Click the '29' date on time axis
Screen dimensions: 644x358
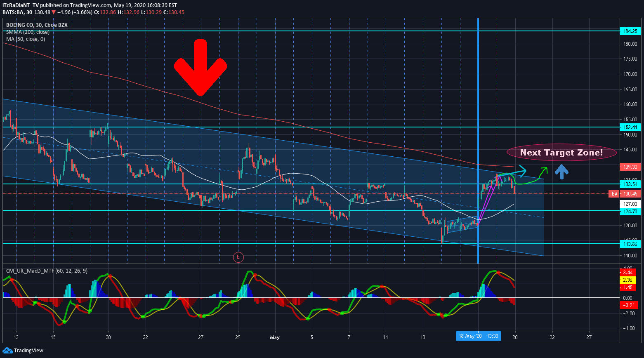click(x=238, y=337)
